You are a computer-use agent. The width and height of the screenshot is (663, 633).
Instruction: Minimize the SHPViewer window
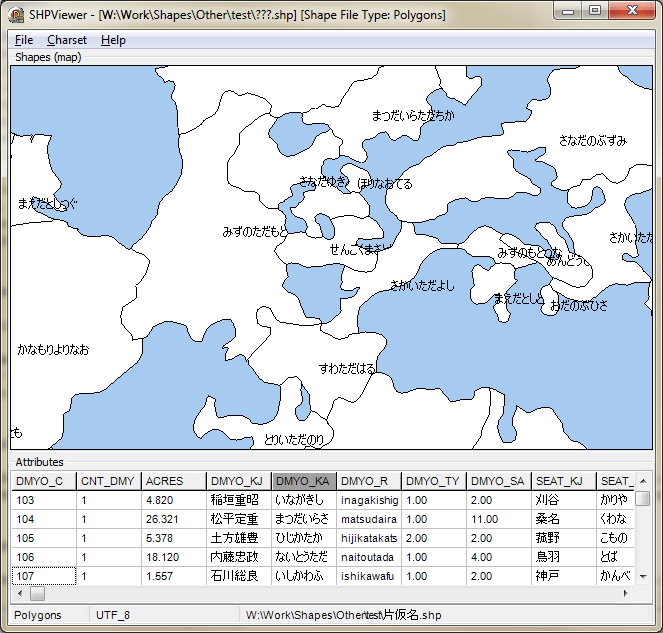click(x=568, y=10)
